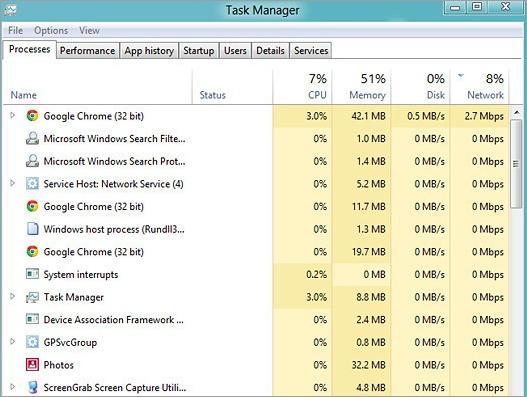Click the 32.2 MB memory value for Photos
The height and width of the screenshot is (397, 527).
[x=369, y=365]
